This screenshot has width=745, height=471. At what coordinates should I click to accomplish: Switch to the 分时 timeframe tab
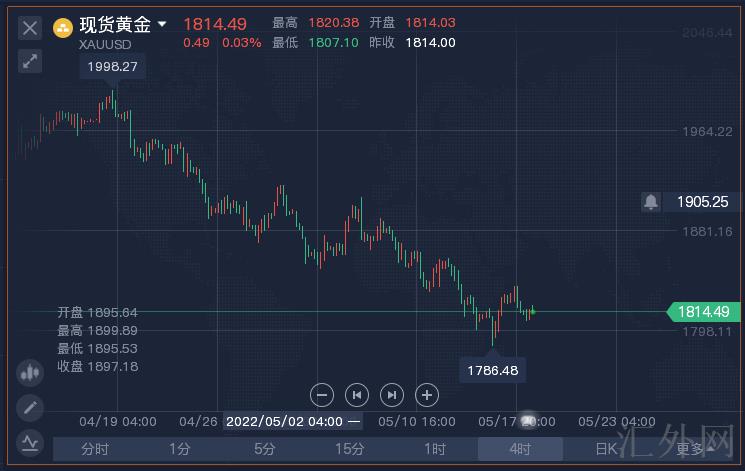(x=95, y=449)
